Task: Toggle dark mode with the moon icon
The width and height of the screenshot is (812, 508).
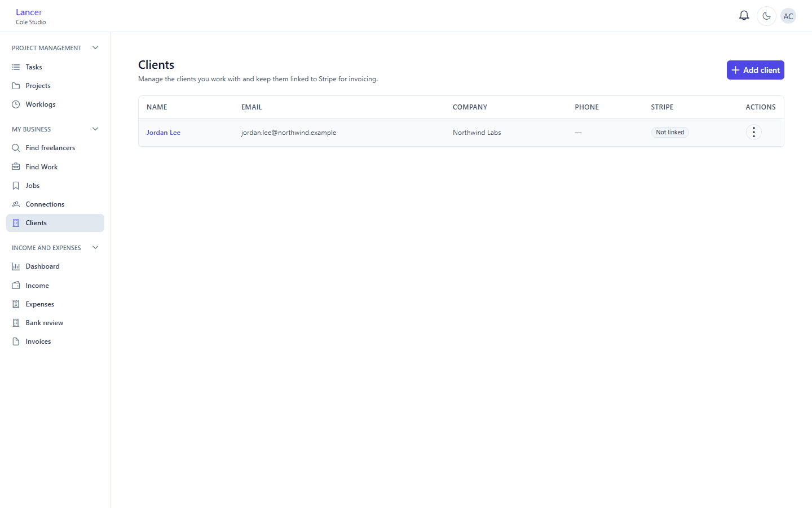Action: 766,16
